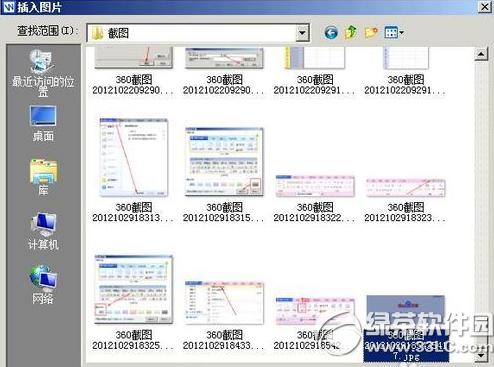Click the file list scrollbar down arrow
Screen dimensions: 494x367
[481, 355]
